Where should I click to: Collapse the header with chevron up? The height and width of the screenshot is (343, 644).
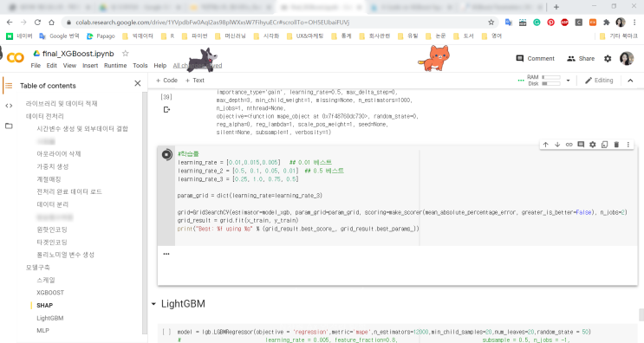630,81
